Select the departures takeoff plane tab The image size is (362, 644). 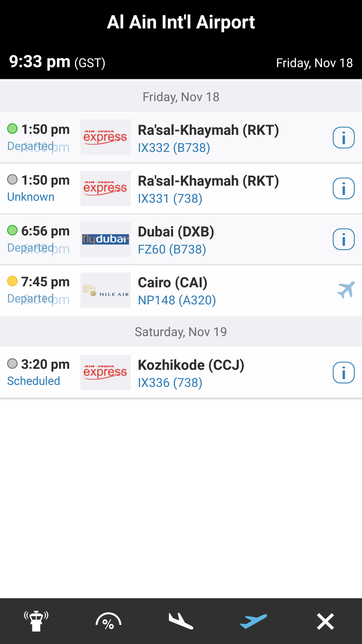[253, 621]
